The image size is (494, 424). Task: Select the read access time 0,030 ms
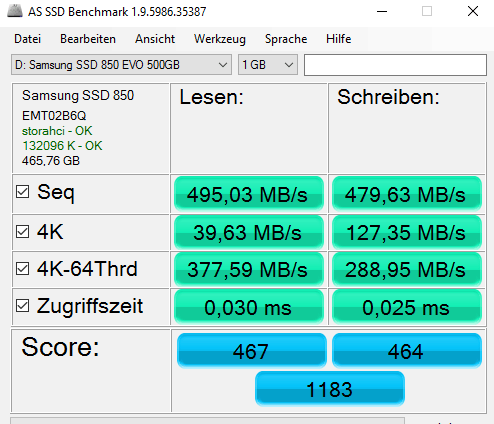tap(249, 307)
